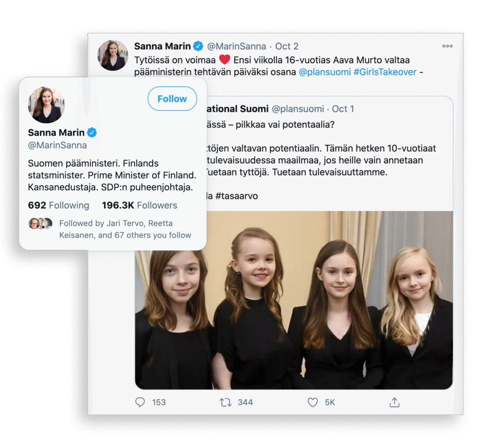Follow Sanna Marin from the hover card
This screenshot has width=498, height=448.
172,99
